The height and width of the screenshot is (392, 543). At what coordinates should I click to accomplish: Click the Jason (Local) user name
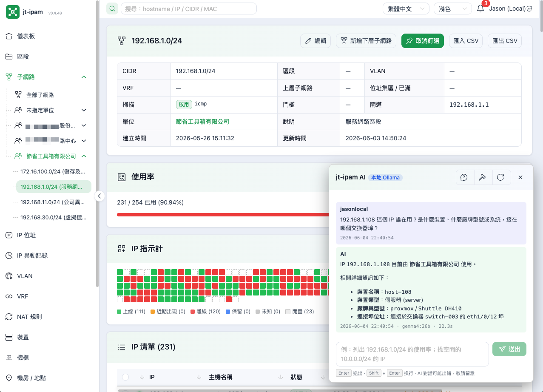(x=507, y=9)
